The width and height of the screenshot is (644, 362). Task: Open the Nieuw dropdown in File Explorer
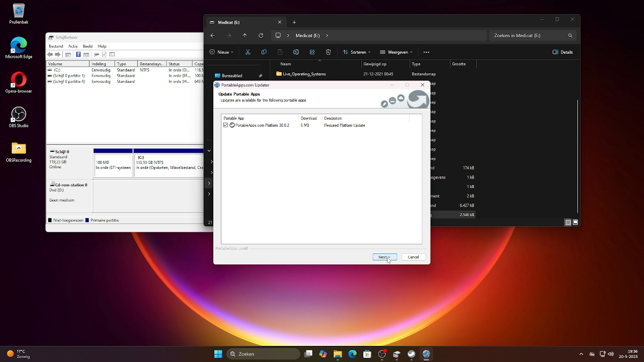coord(221,52)
